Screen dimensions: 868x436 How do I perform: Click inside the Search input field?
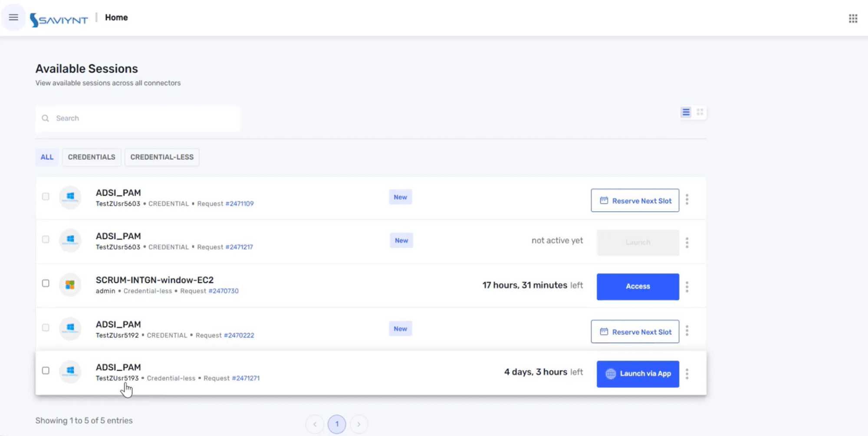[130, 118]
